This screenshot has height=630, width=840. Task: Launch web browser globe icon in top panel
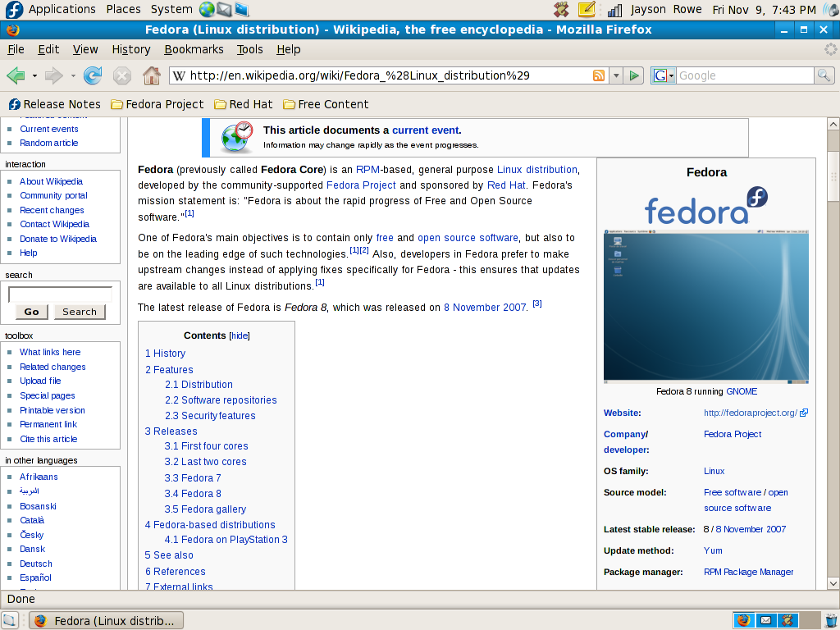[x=207, y=10]
